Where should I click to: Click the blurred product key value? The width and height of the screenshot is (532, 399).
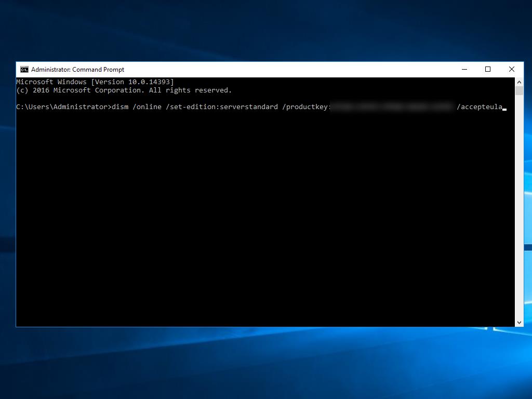point(392,107)
